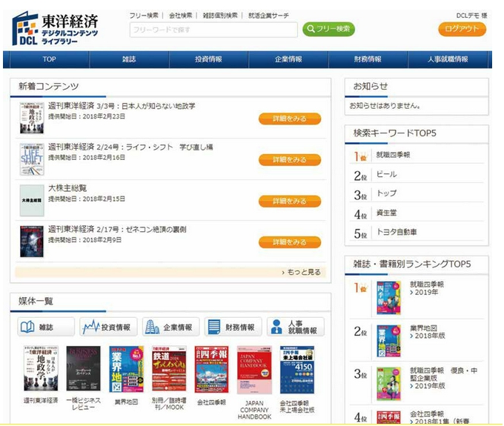
Task: Open the 業界地図 media cover in 媒体一覧
Action: (x=126, y=369)
